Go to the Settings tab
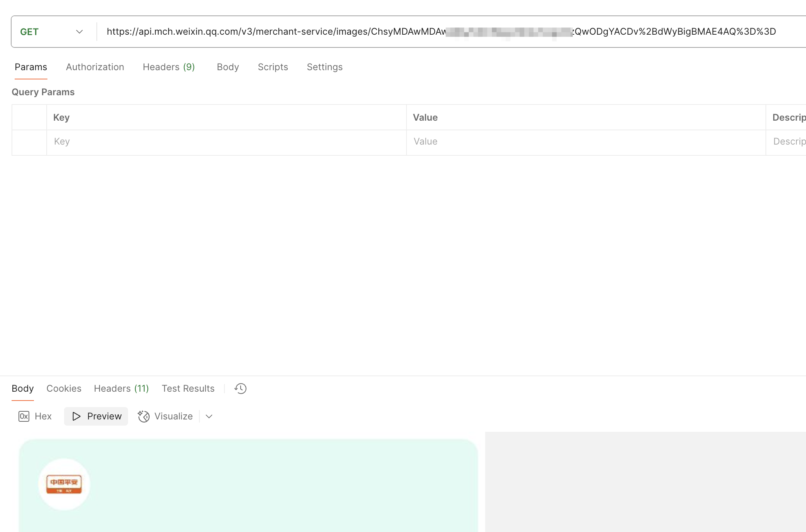Image resolution: width=806 pixels, height=532 pixels. click(324, 67)
